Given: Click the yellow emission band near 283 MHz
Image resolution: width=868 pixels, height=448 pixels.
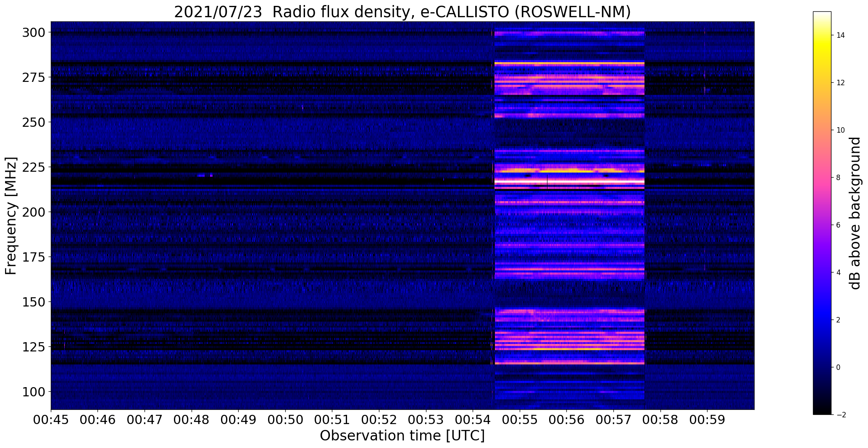Looking at the screenshot, I should click(x=569, y=63).
